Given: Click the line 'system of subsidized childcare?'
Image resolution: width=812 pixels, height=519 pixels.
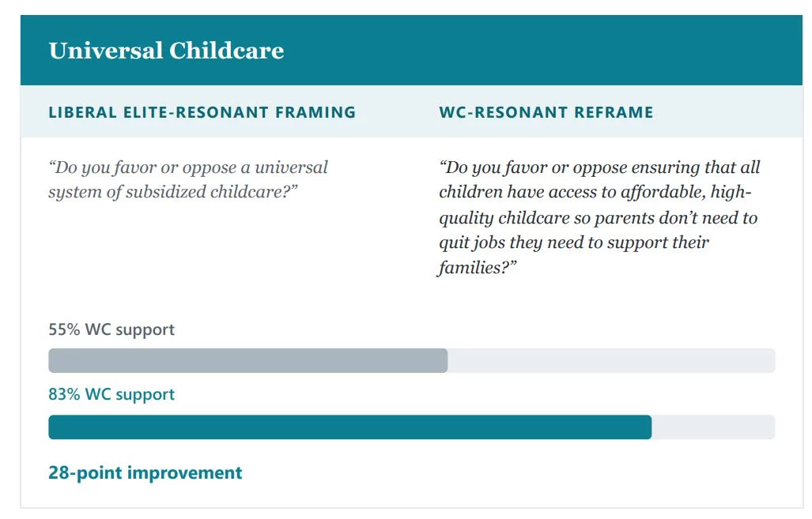Looking at the screenshot, I should [173, 193].
